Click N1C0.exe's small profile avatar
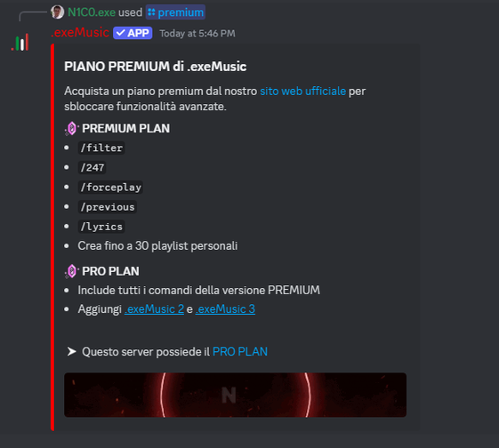Image resolution: width=499 pixels, height=448 pixels. [57, 12]
